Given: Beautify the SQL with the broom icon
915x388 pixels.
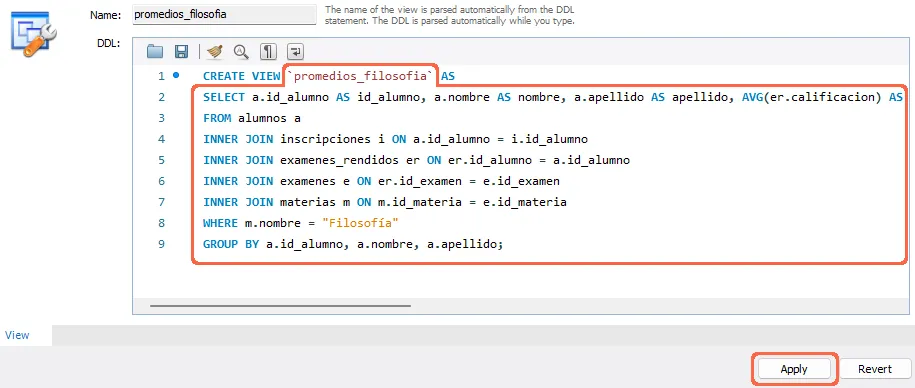Looking at the screenshot, I should coord(215,51).
